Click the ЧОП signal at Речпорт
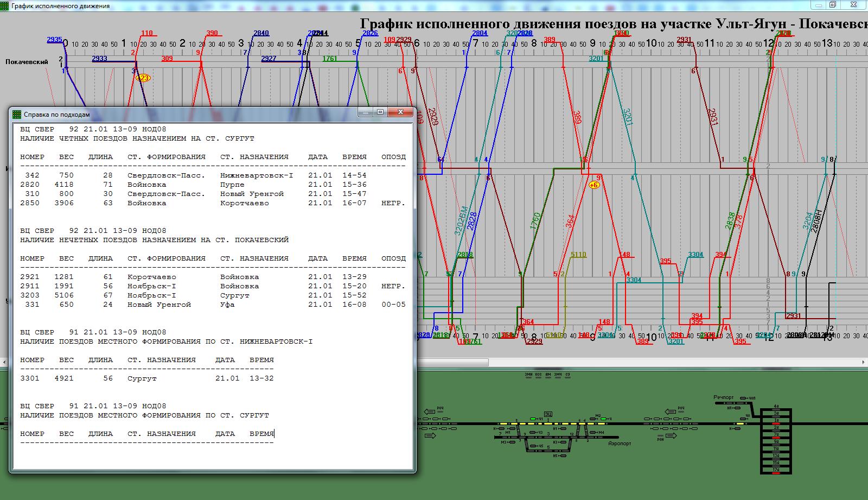 click(x=744, y=398)
